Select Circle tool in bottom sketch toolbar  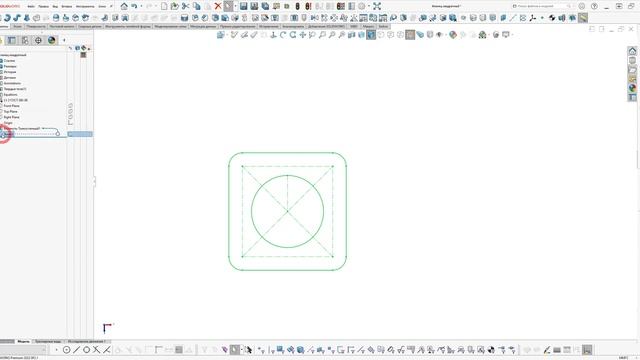click(x=87, y=350)
